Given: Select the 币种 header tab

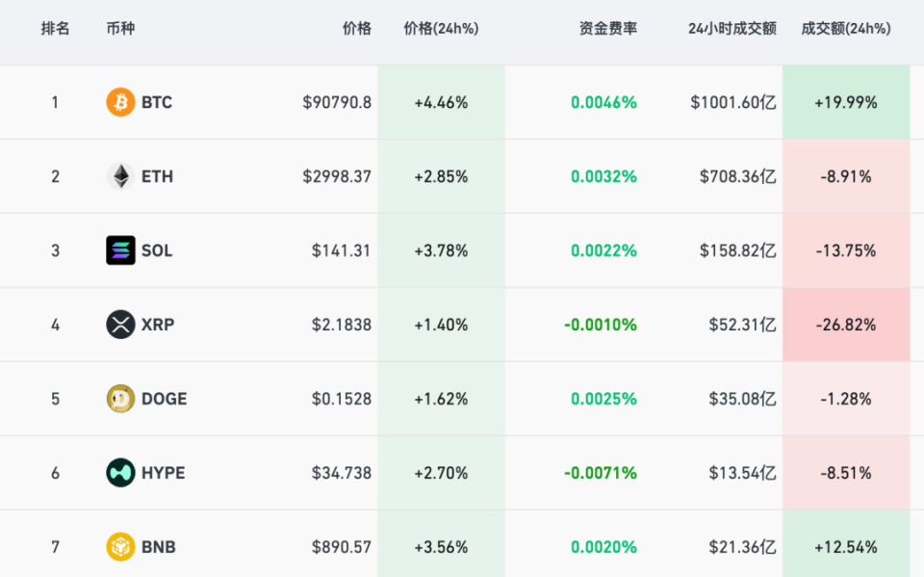Looking at the screenshot, I should 118,29.
